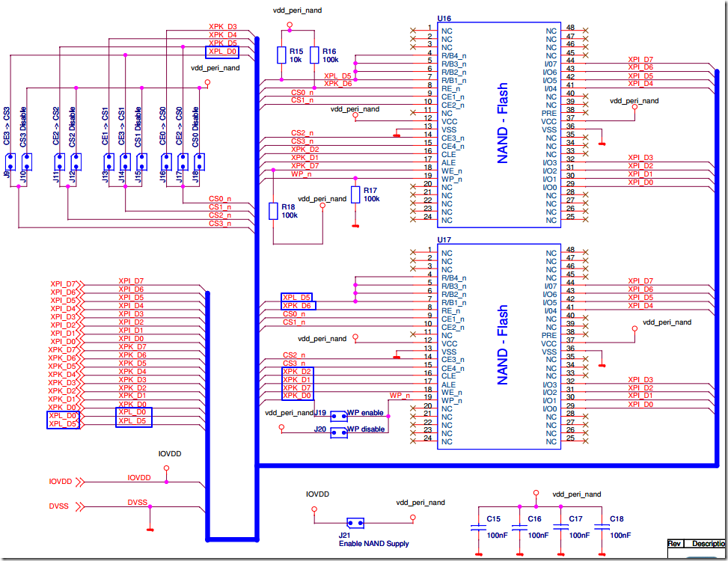
Task: Click the U16 reference designator
Action: (x=444, y=19)
